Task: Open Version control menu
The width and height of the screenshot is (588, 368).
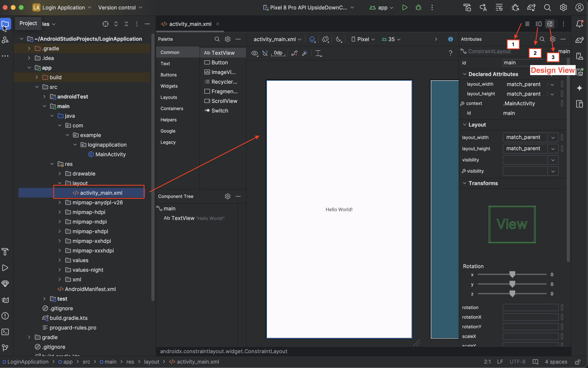Action: pos(120,8)
